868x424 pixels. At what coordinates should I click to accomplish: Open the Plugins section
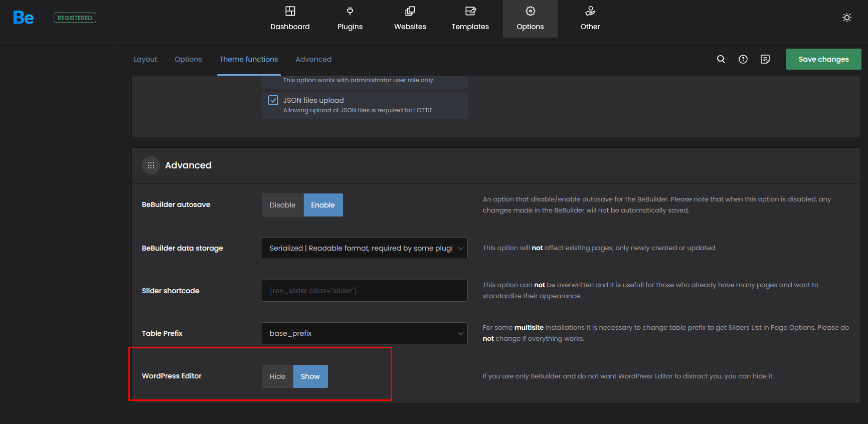tap(350, 19)
